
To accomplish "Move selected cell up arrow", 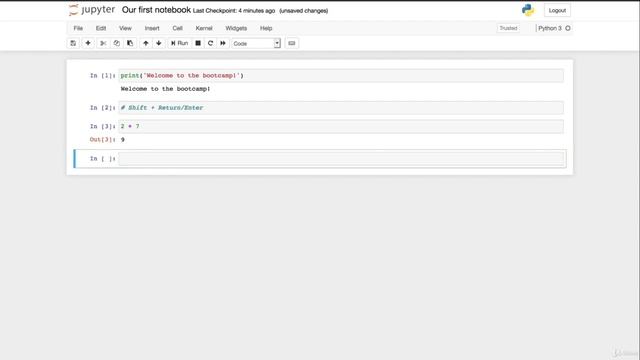I will point(146,43).
